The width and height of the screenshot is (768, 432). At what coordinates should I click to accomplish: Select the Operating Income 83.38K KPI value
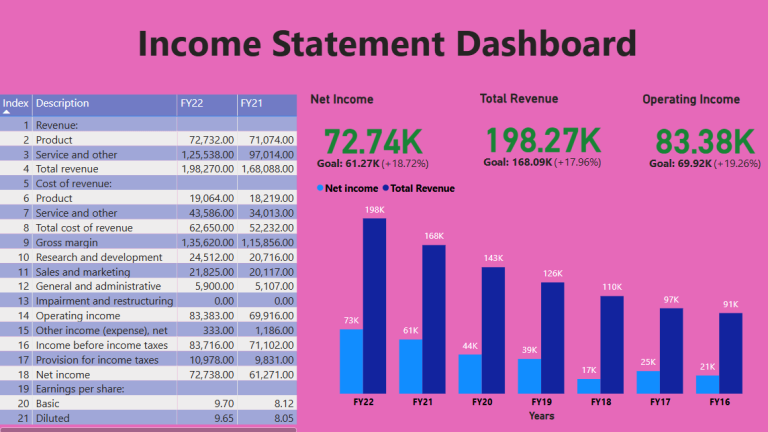(x=704, y=142)
